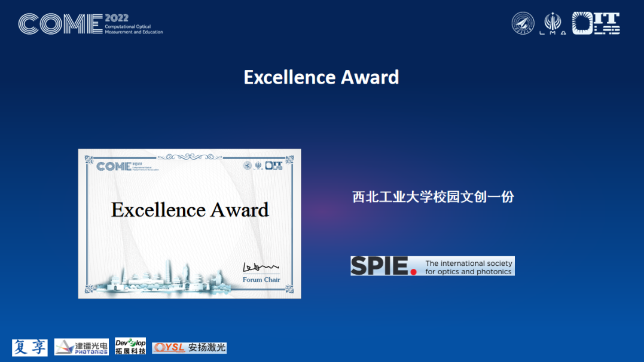Click 'The international society for optics and photonics'
Viewport: 644px width, 362px height.
point(469,267)
